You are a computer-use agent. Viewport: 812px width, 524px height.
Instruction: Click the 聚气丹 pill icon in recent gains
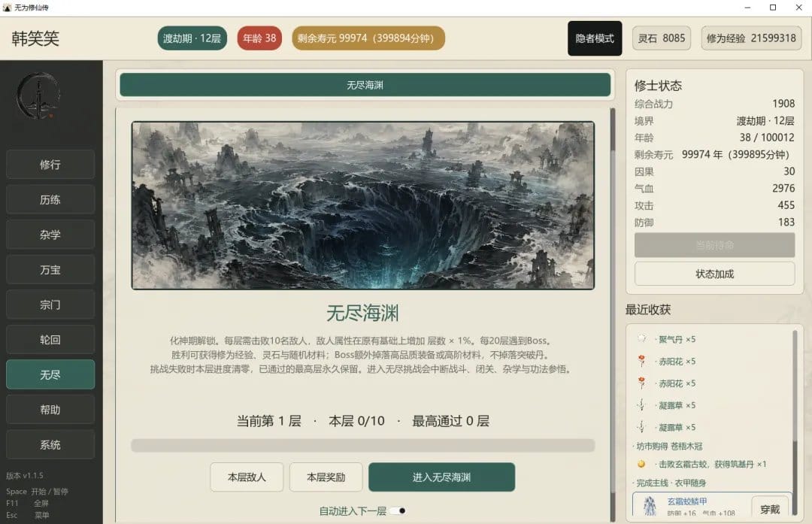[x=641, y=338]
